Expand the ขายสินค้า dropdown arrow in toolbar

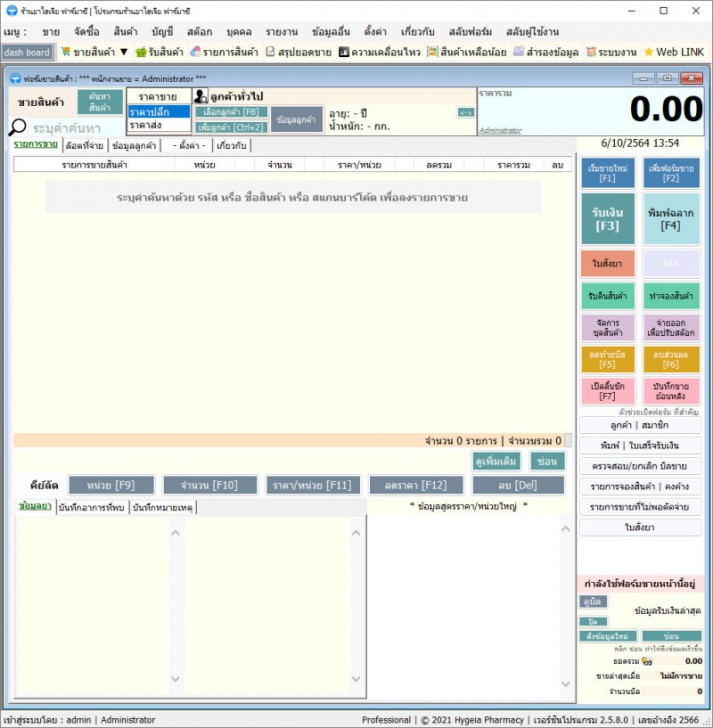click(x=123, y=52)
